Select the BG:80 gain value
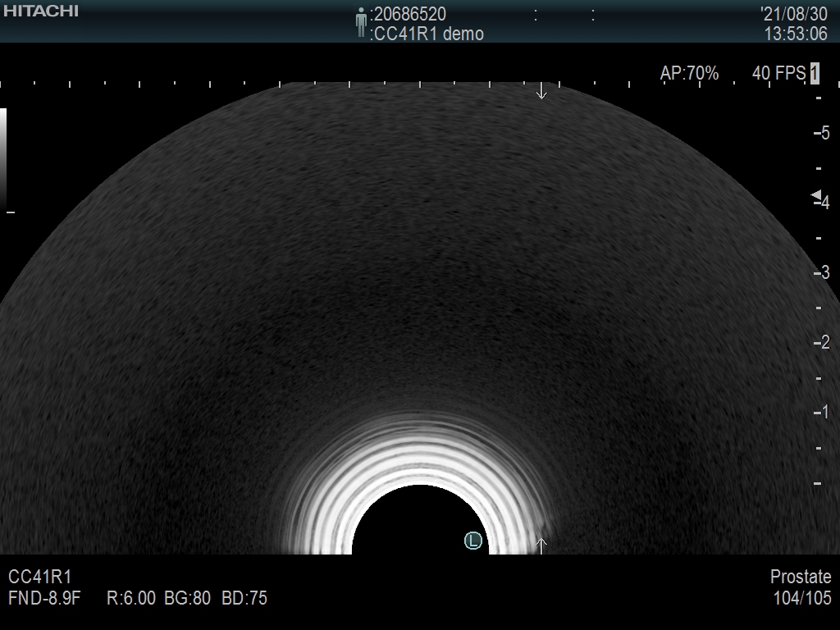Viewport: 840px width, 630px height. coord(189,598)
